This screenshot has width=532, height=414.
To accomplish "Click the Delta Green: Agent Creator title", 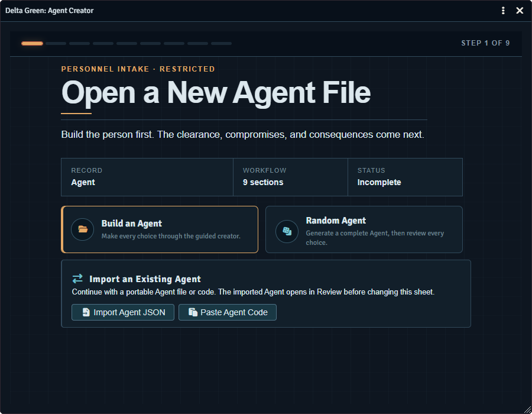I will click(50, 11).
